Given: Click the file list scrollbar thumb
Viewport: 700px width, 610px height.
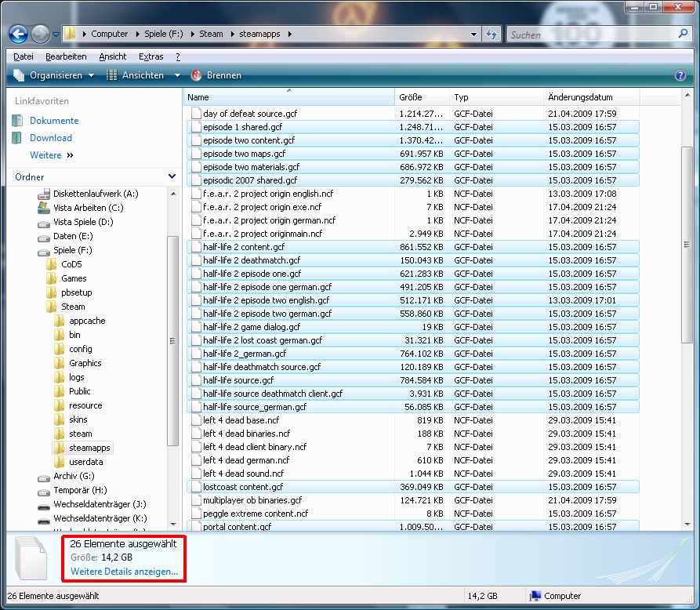Looking at the screenshot, I should (x=687, y=245).
